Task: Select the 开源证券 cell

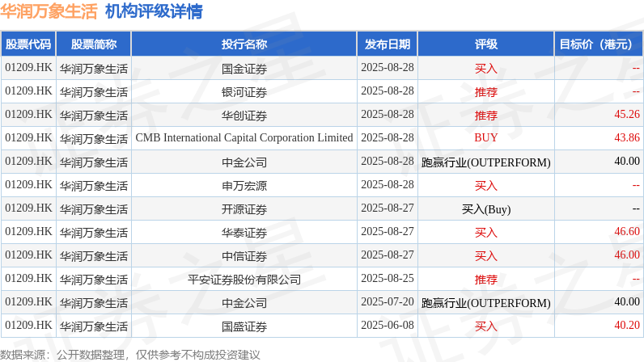Action: click(244, 209)
